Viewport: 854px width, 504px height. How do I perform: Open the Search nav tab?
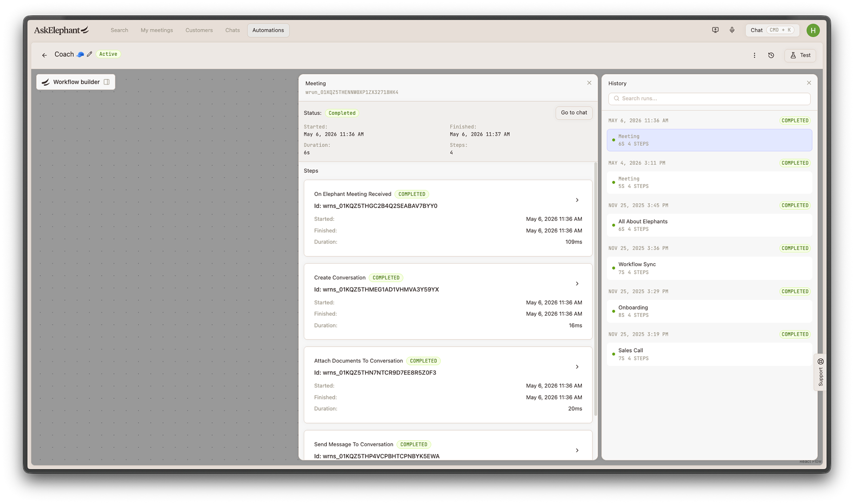coord(119,30)
